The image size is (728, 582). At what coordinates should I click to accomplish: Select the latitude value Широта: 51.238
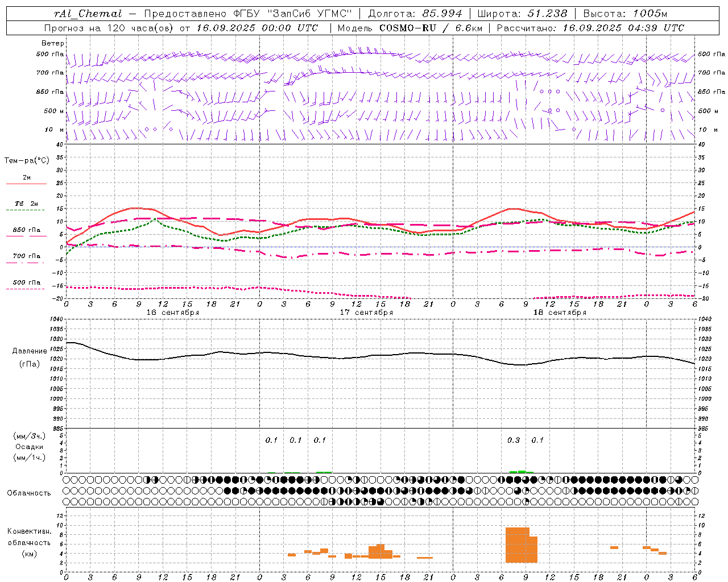coord(522,14)
